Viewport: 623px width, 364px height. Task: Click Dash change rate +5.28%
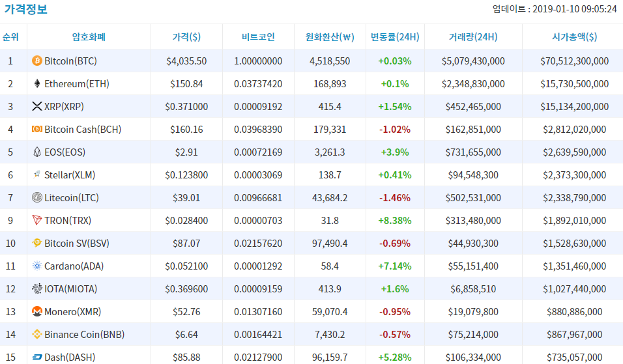[x=395, y=357]
